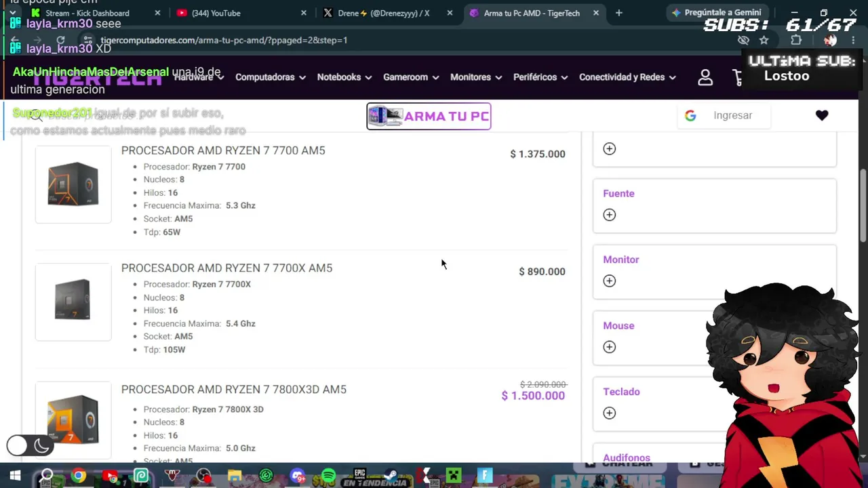Expand the Periféricos menu
The height and width of the screenshot is (488, 868).
(x=540, y=77)
